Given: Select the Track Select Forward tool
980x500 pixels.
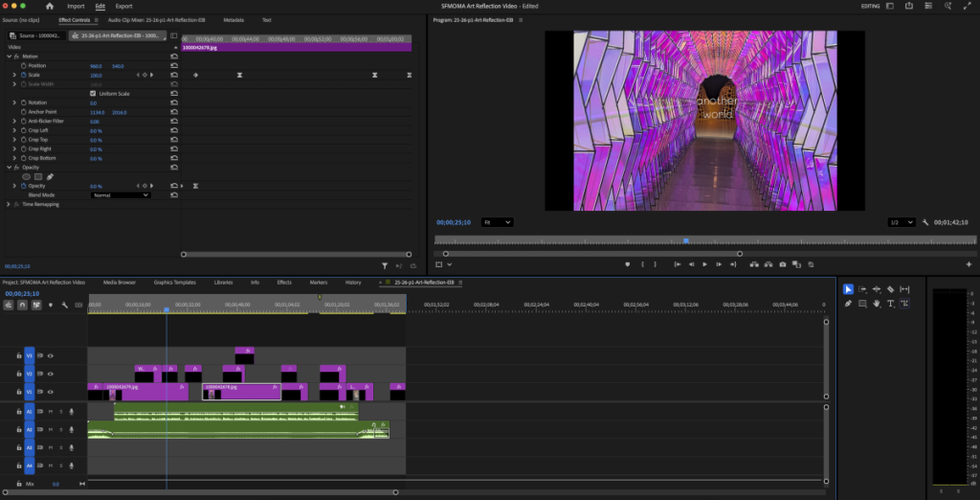Looking at the screenshot, I should point(862,289).
